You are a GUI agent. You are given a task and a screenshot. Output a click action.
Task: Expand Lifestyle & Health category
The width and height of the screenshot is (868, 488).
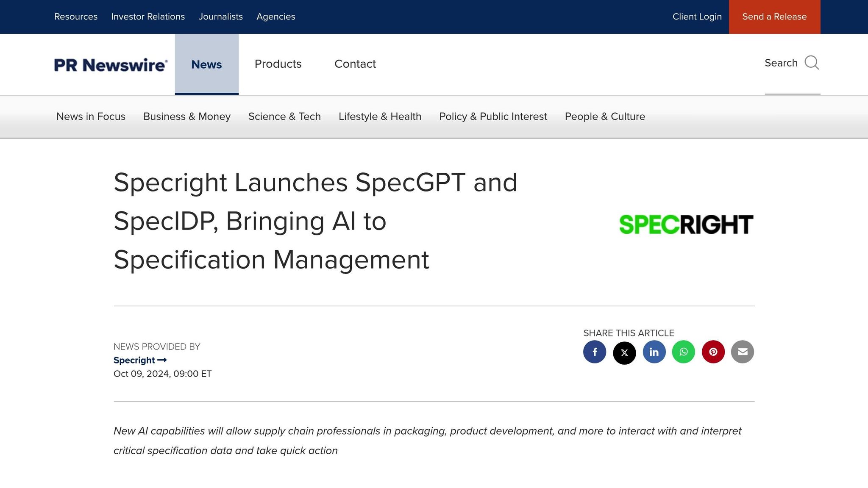click(380, 116)
